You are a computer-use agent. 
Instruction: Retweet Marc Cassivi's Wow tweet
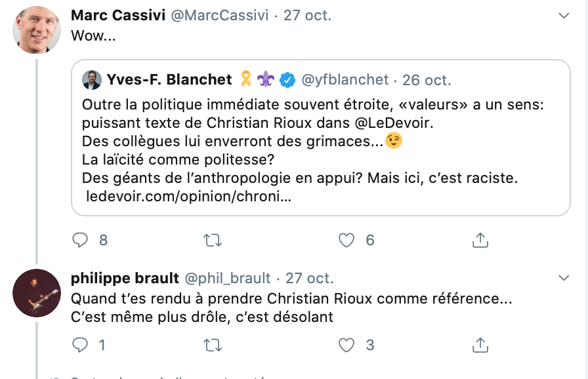pyautogui.click(x=213, y=240)
